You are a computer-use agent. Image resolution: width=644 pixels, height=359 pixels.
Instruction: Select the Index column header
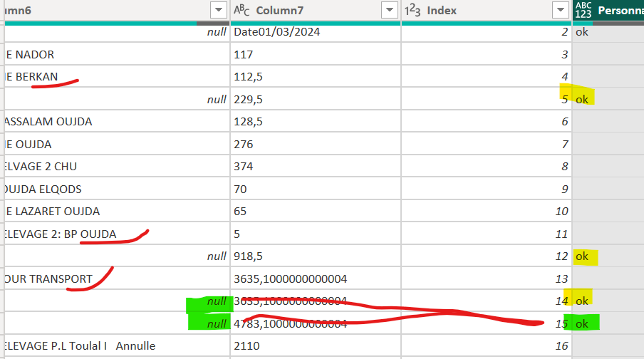pyautogui.click(x=487, y=10)
